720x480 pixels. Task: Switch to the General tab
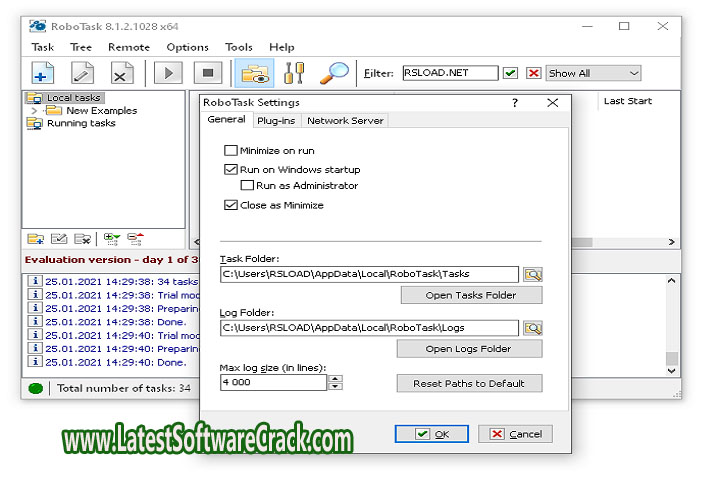(x=226, y=120)
